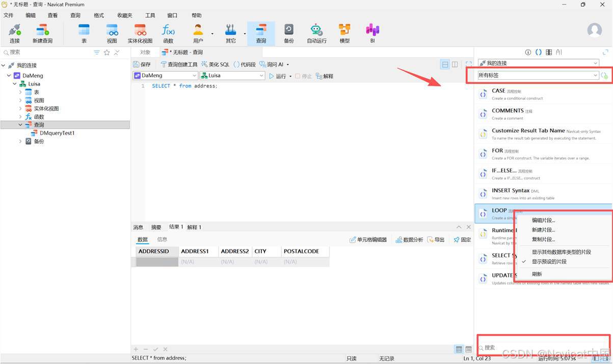Viewport: 613px width, 364px height.
Task: Open the 自动运行 automation toolbar icon
Action: point(316,34)
